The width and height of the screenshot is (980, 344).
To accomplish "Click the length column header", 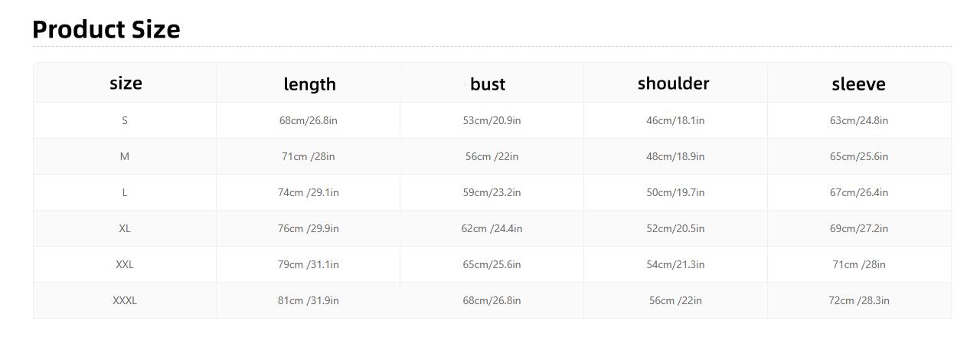I will point(309,84).
